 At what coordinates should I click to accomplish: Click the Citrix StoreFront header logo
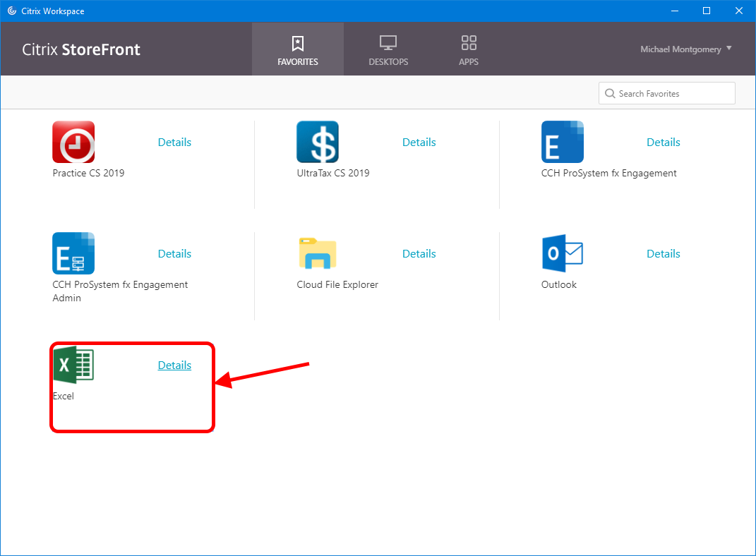[81, 49]
